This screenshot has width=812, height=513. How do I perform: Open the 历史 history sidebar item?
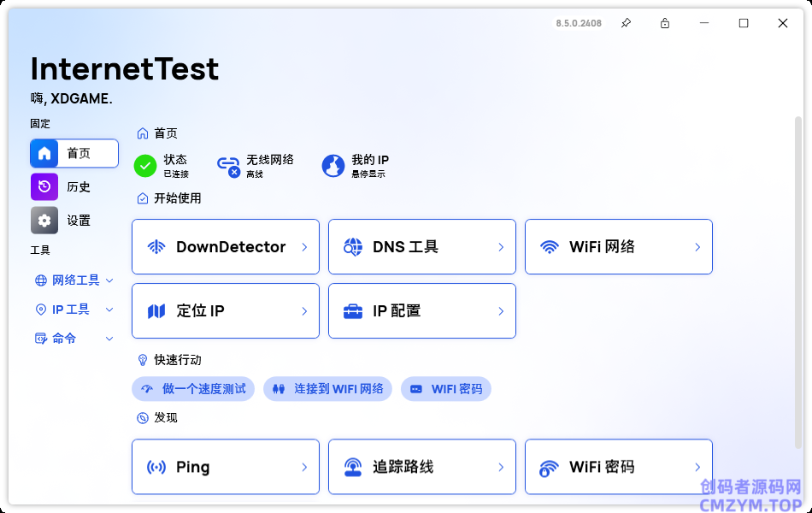coord(74,186)
